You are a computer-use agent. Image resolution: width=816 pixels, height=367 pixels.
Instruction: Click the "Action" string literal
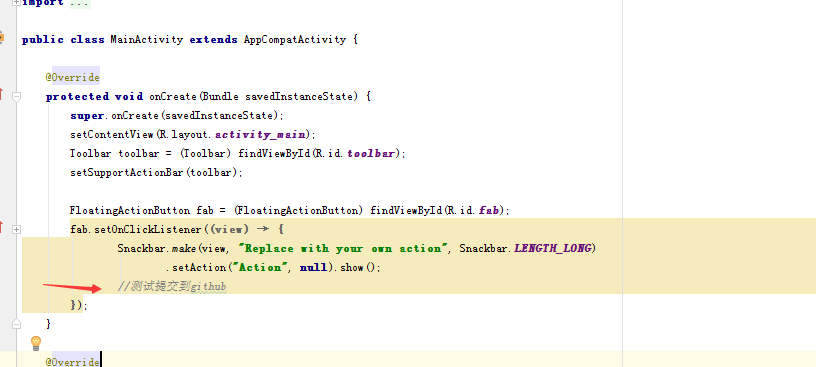coord(261,268)
